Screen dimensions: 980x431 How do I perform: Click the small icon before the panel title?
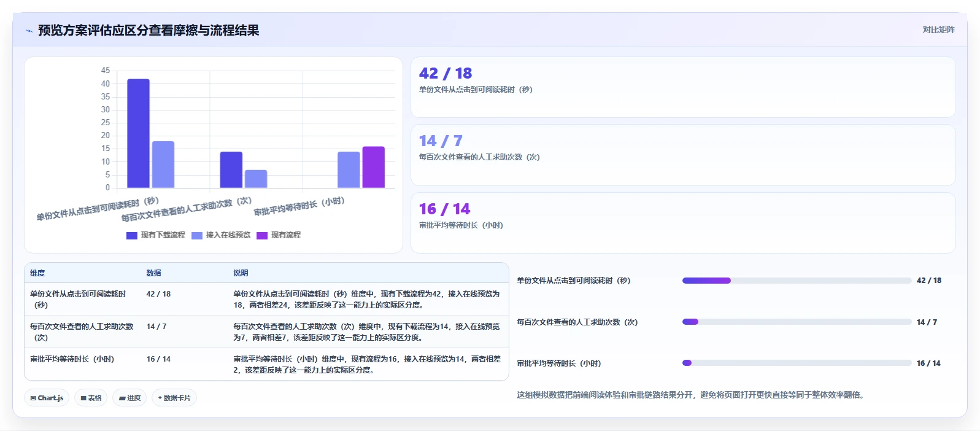tap(29, 31)
